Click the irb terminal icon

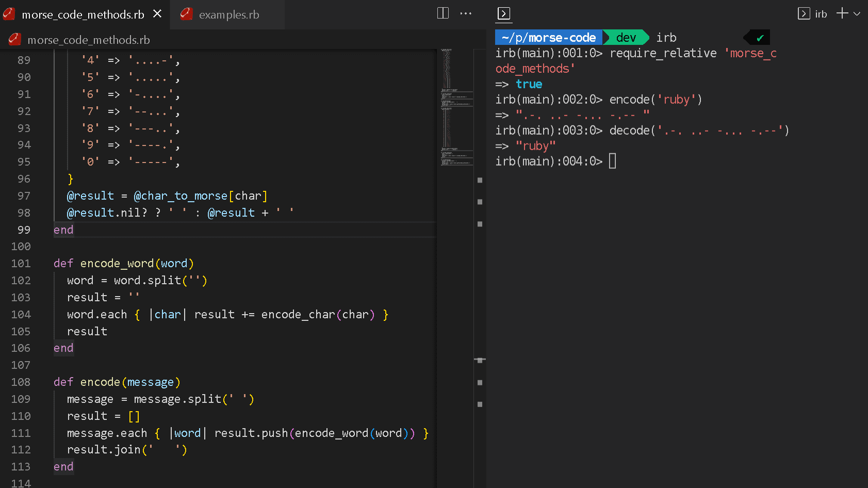pyautogui.click(x=804, y=14)
